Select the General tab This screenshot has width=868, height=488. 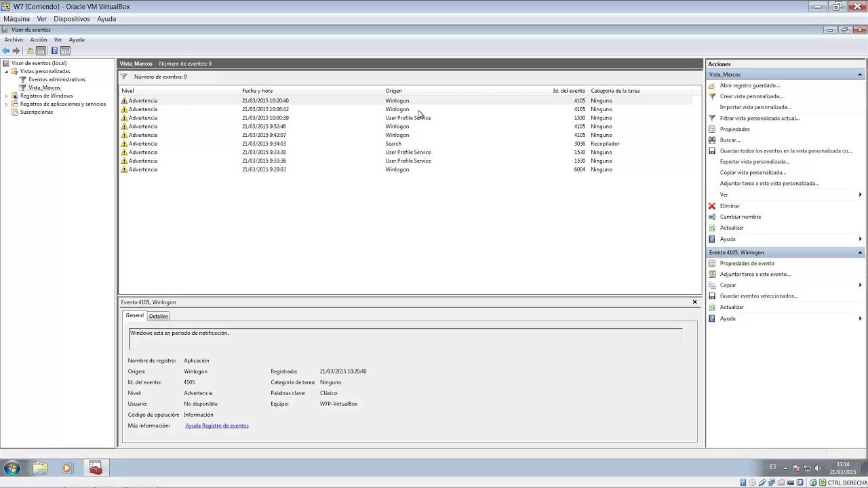(x=135, y=315)
